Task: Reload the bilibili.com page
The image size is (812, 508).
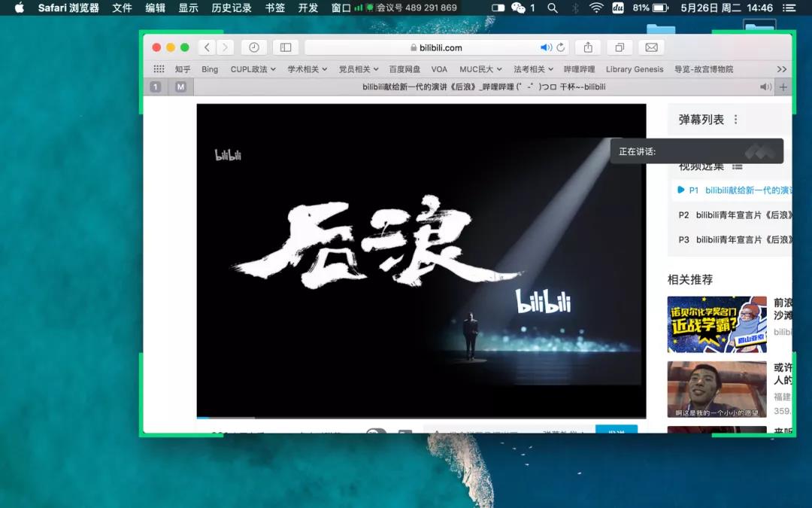Action: [x=561, y=47]
